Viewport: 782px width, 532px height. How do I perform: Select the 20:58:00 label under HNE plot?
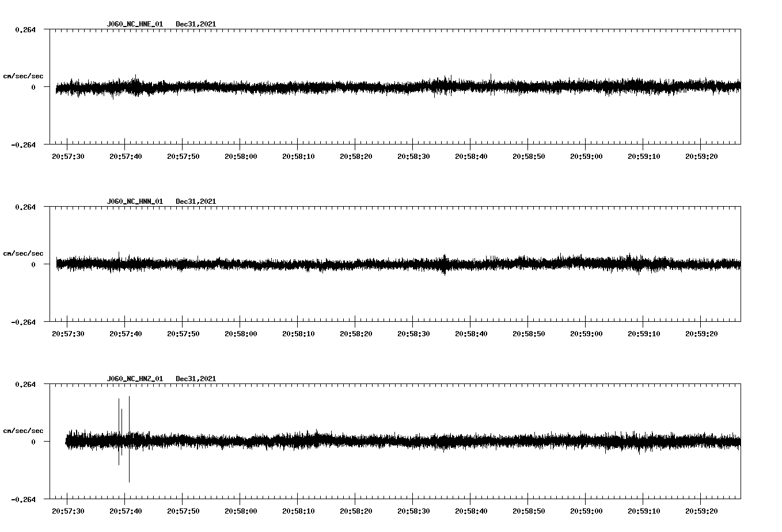tap(241, 157)
